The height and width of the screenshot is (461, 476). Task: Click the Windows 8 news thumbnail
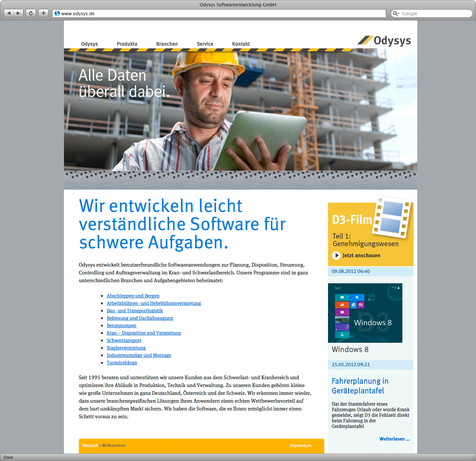coord(365,313)
